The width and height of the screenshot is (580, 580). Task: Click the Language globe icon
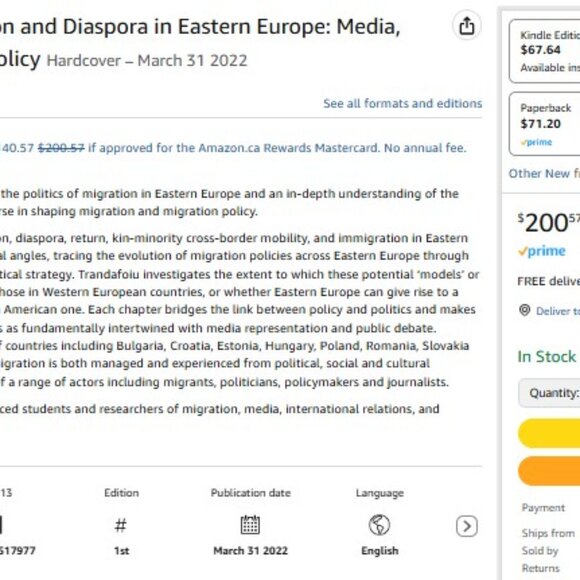click(x=379, y=525)
